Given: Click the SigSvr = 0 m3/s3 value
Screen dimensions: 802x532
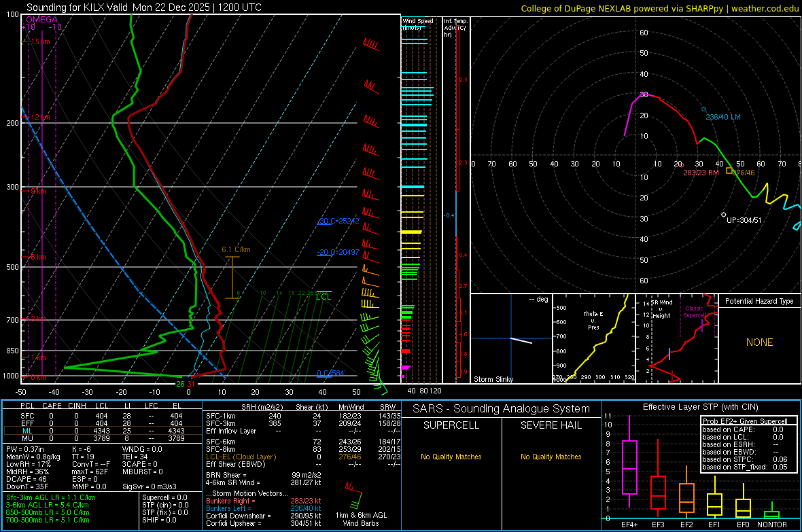Looking at the screenshot, I should point(150,487).
